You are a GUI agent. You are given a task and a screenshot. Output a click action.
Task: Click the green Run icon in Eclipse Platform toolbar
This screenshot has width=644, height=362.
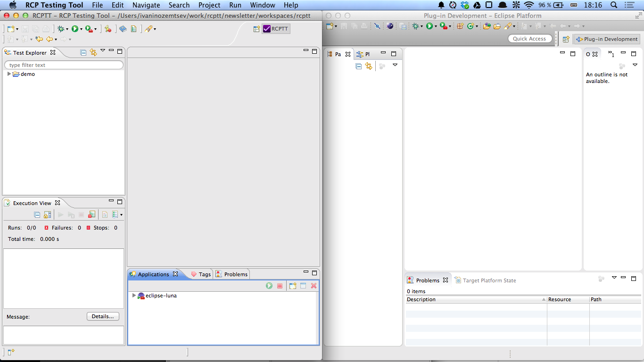pyautogui.click(x=429, y=26)
